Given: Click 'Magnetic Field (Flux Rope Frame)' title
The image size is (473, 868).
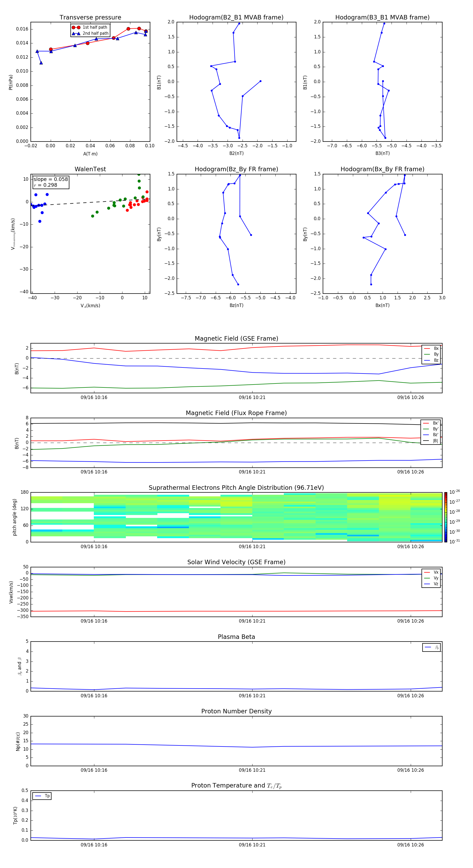Looking at the screenshot, I should [236, 413].
